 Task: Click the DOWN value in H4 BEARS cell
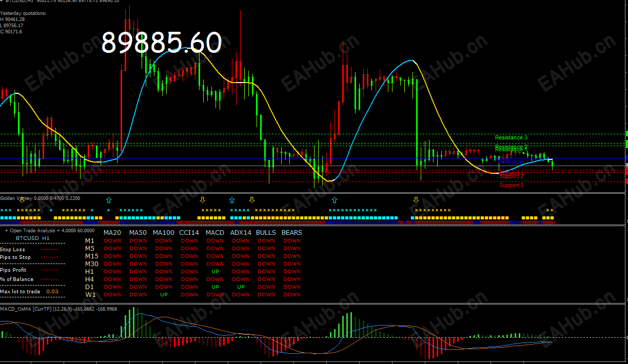292,279
